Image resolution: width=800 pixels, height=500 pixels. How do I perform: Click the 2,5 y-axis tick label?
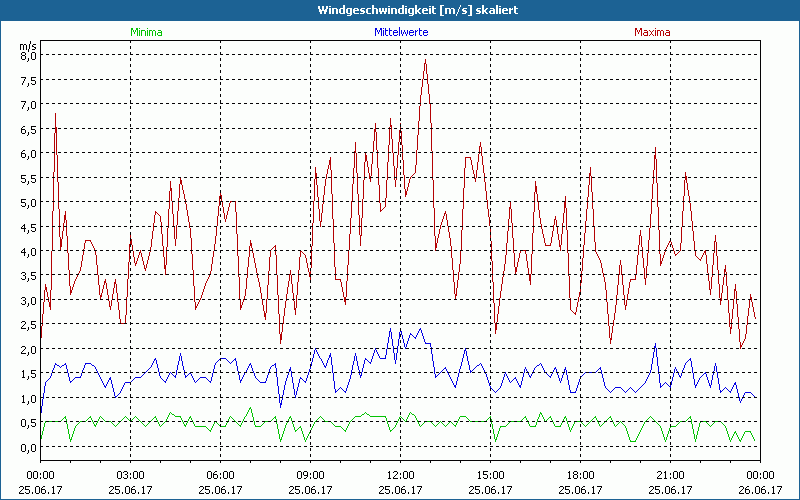(28, 325)
